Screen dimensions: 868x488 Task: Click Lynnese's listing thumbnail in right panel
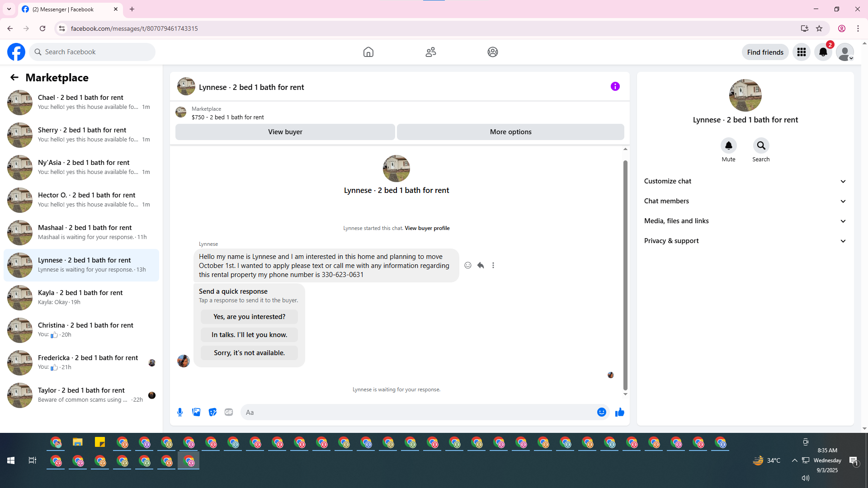(x=745, y=95)
